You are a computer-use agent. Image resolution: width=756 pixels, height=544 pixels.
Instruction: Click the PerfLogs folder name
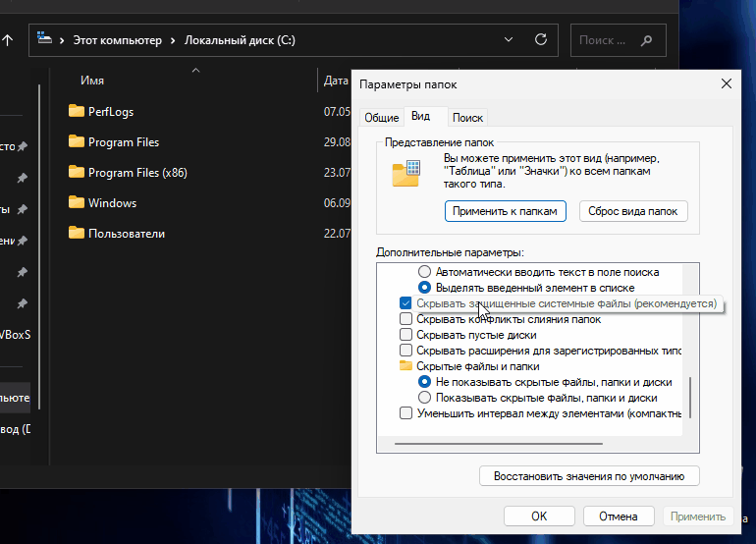(111, 111)
